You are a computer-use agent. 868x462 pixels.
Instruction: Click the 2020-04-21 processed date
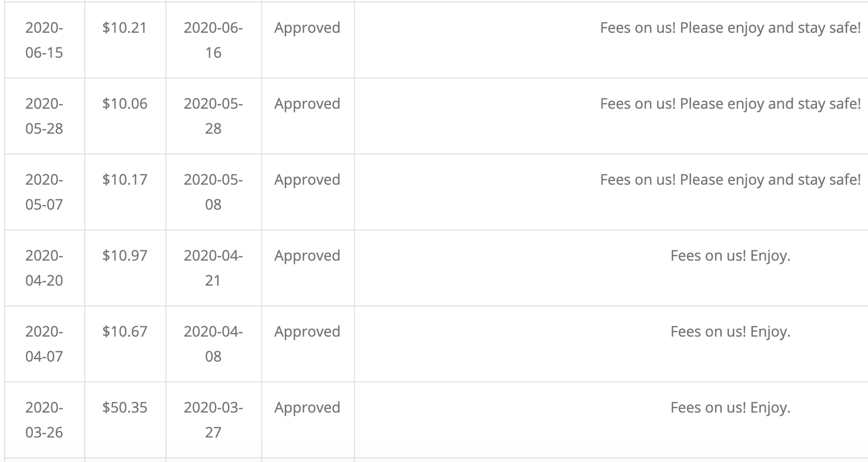click(213, 268)
